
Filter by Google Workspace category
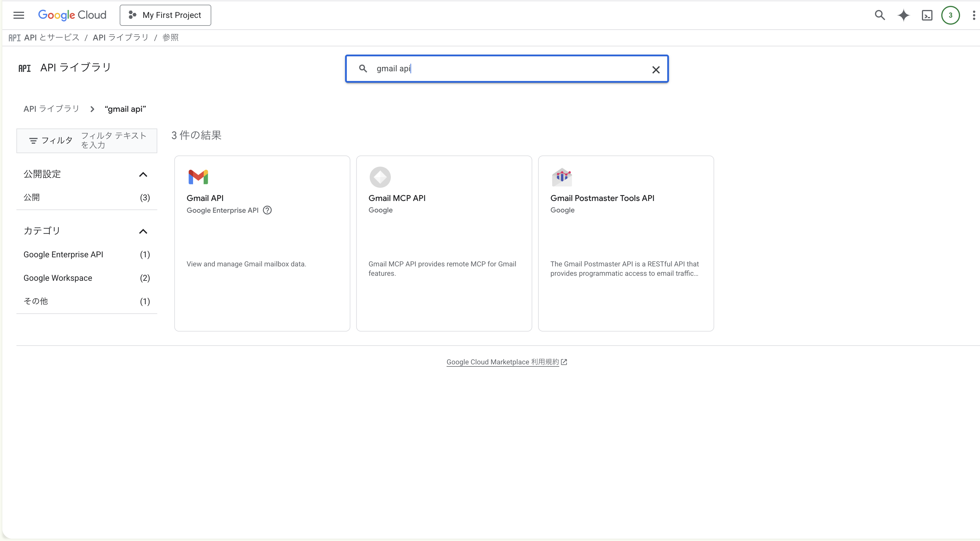coord(87,278)
